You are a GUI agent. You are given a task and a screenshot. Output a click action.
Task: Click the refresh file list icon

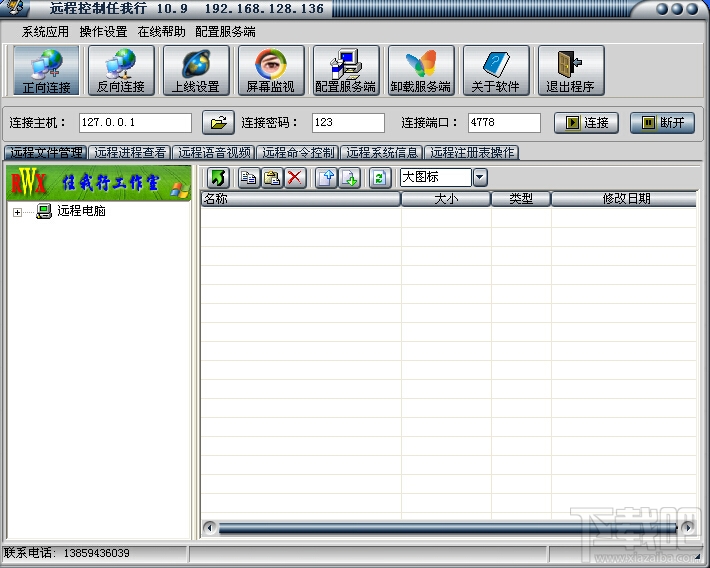coord(379,178)
